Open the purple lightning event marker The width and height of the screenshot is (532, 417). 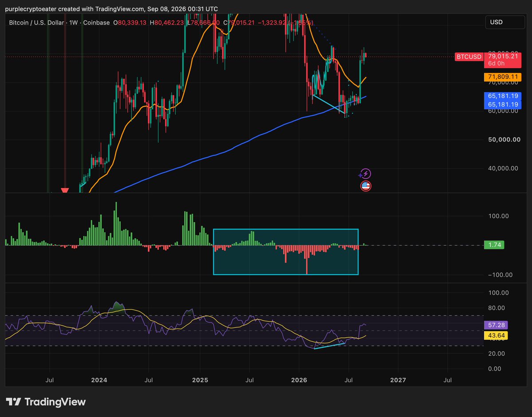pos(366,174)
